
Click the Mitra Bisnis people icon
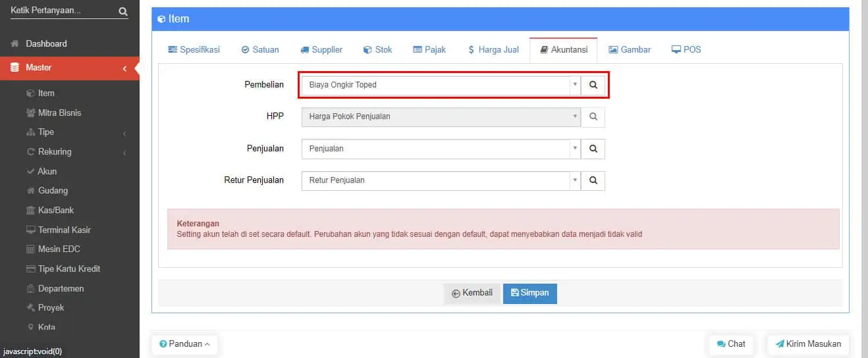(x=31, y=113)
